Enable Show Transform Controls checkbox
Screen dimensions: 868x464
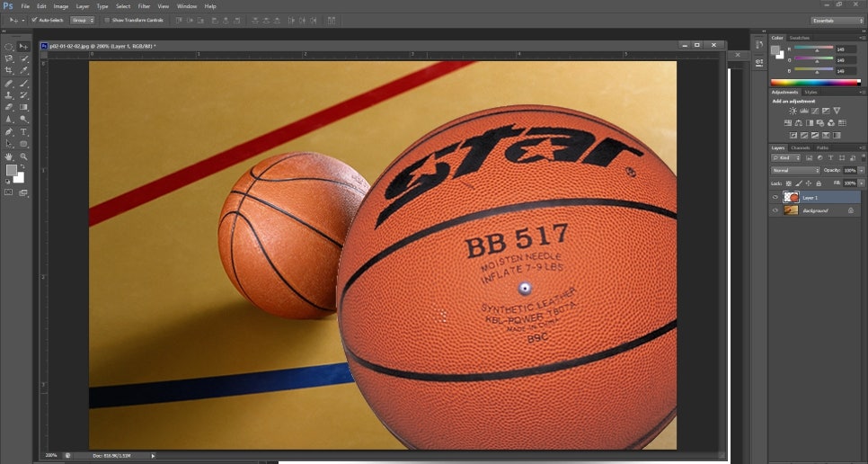point(108,20)
